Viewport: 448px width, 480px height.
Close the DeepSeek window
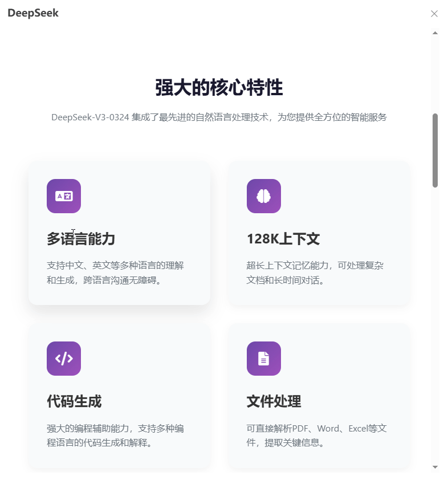(x=434, y=14)
